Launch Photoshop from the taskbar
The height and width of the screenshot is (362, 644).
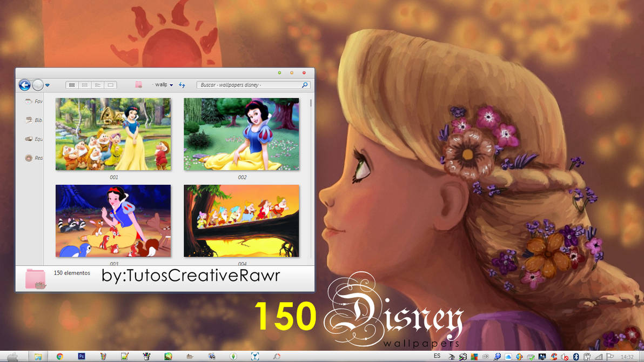click(81, 357)
